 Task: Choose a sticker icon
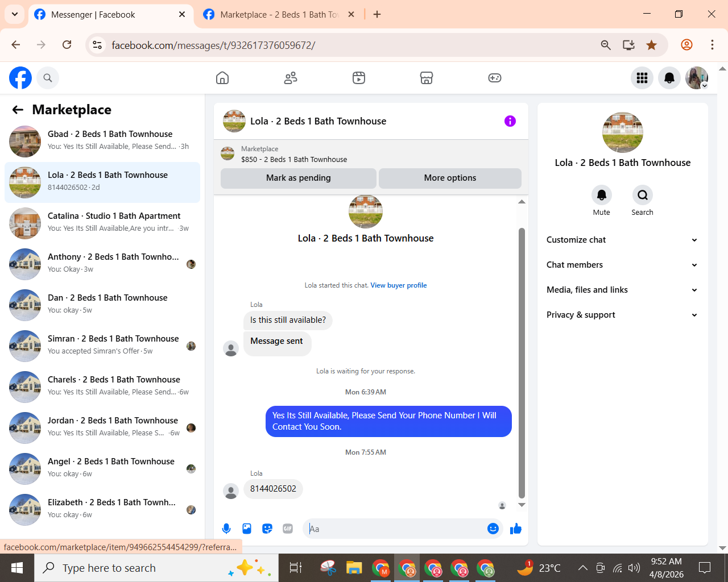[267, 529]
